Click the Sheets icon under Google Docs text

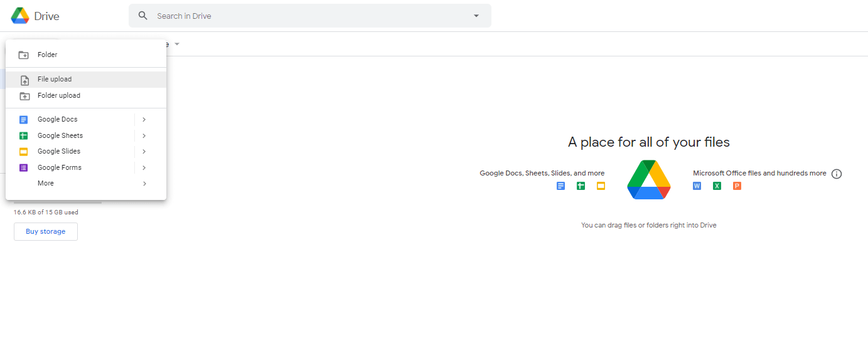(581, 186)
